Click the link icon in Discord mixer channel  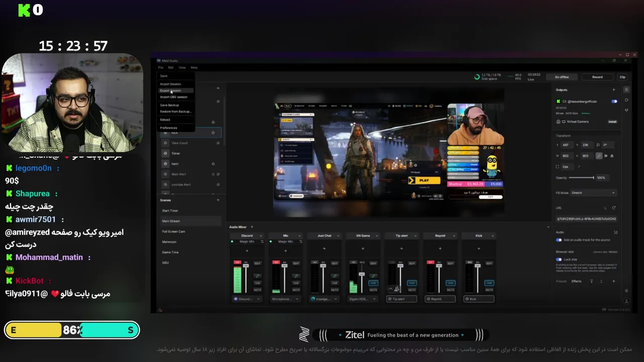[257, 276]
